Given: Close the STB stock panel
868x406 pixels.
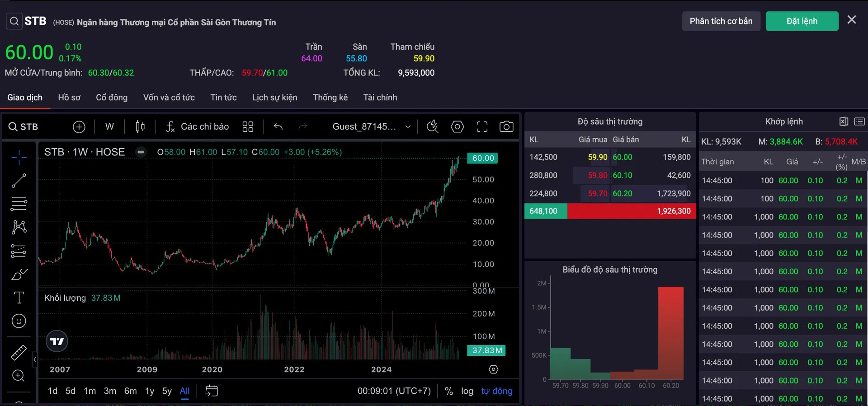Looking at the screenshot, I should click(x=852, y=20).
